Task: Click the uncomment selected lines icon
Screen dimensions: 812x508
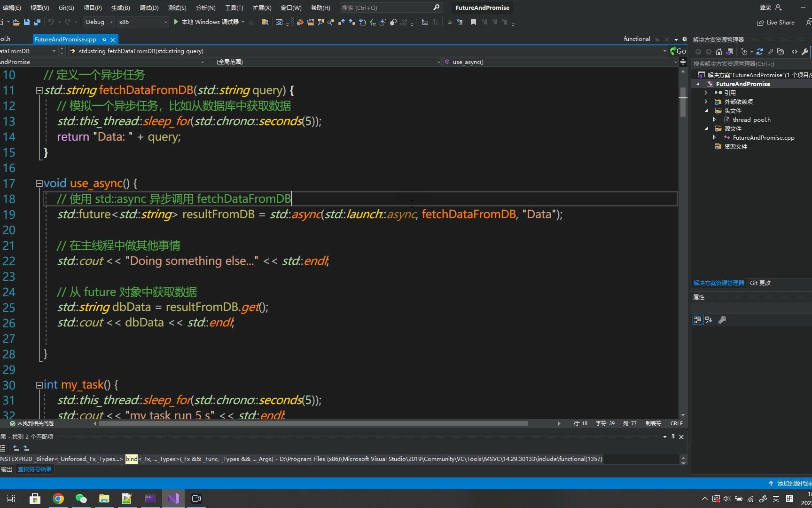Action: point(460,22)
